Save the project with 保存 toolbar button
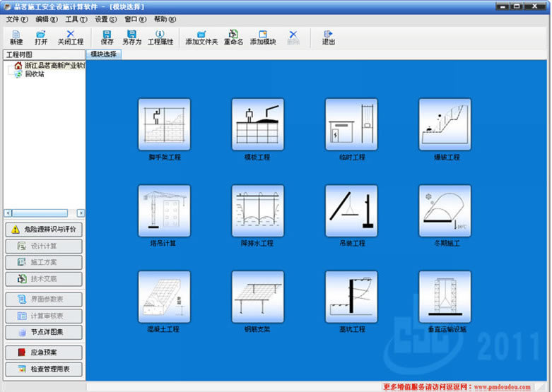Screen dimensions: 552x392 [107, 37]
